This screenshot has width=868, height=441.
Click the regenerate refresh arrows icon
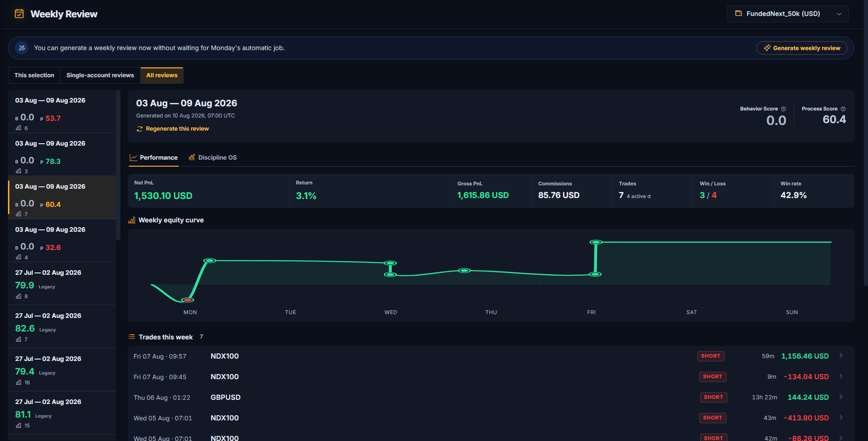pyautogui.click(x=140, y=129)
